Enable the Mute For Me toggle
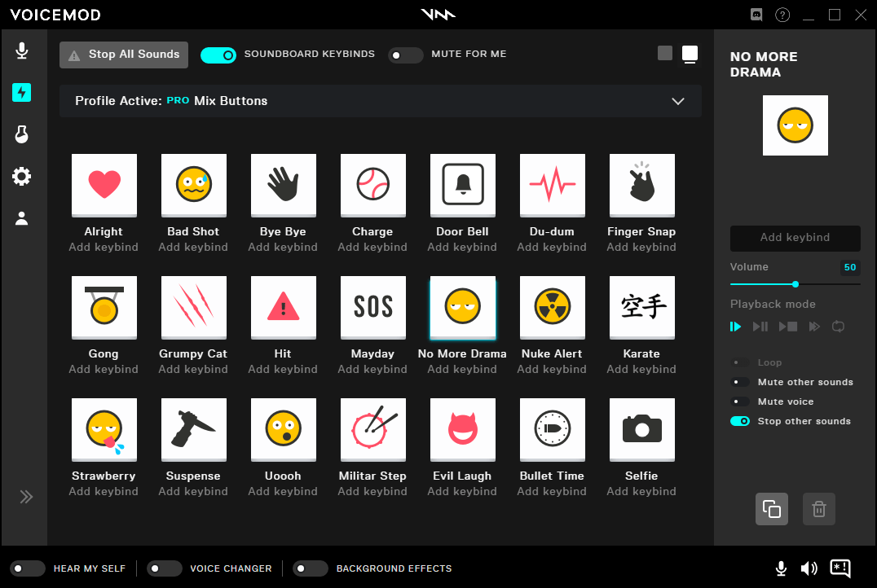This screenshot has height=588, width=877. pyautogui.click(x=405, y=55)
